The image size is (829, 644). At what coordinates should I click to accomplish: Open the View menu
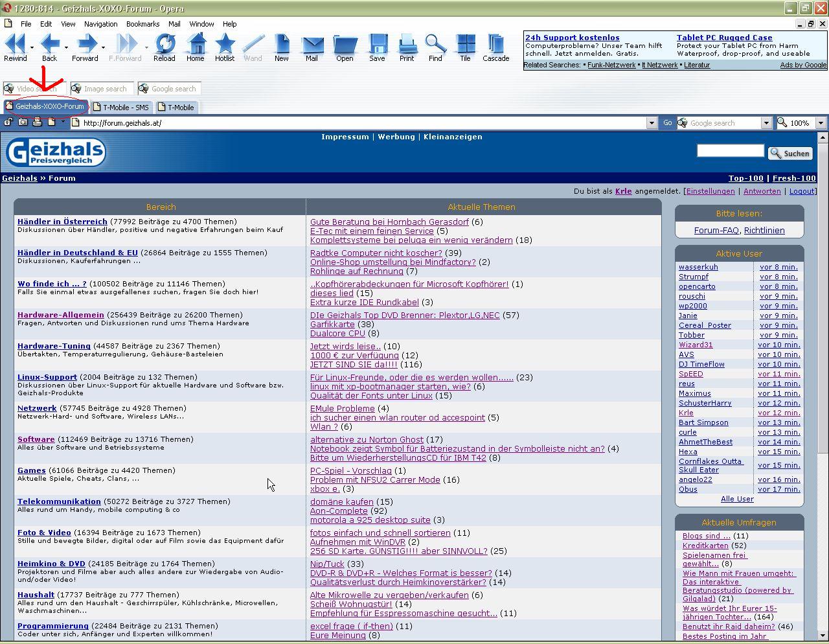[x=68, y=24]
